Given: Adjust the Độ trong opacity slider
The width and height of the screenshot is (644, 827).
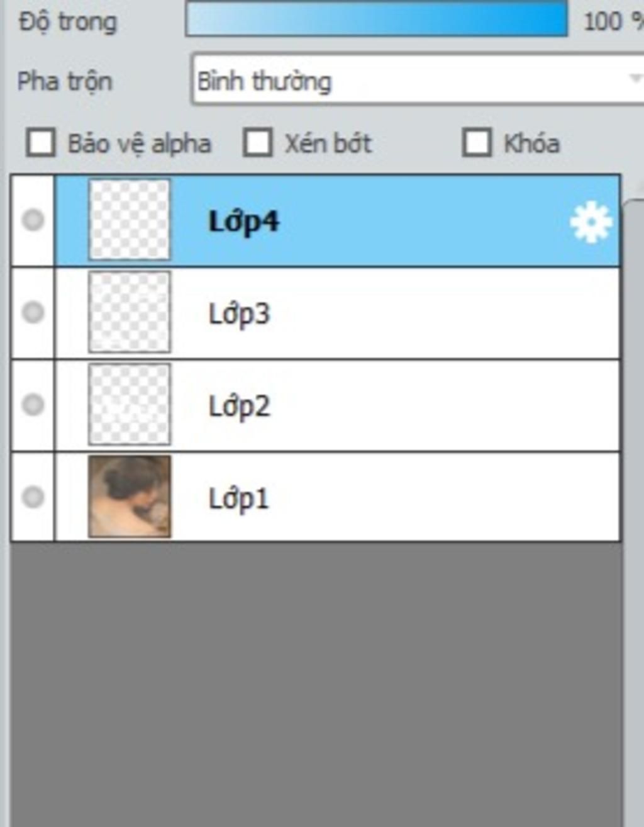Looking at the screenshot, I should (377, 19).
